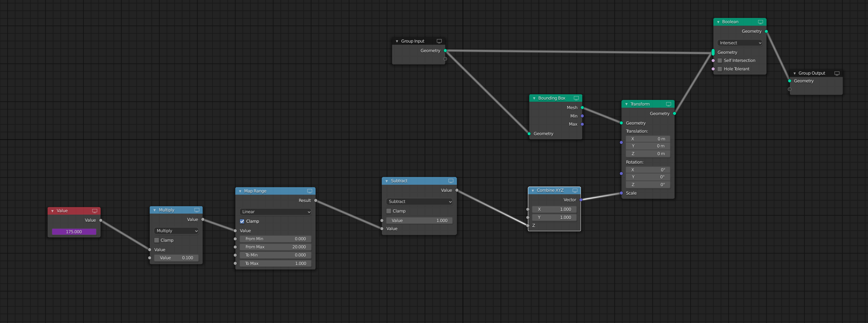Enable Hole Tolerant on the Boolean node
This screenshot has width=868, height=323.
point(720,69)
